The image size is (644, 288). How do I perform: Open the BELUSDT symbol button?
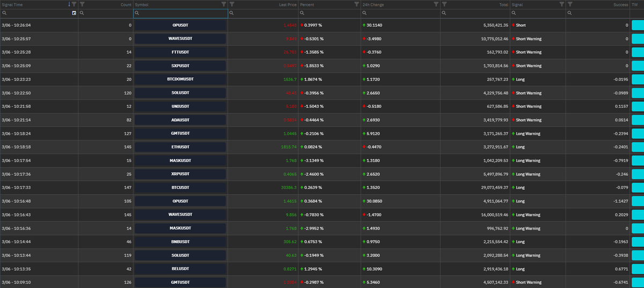pos(180,269)
